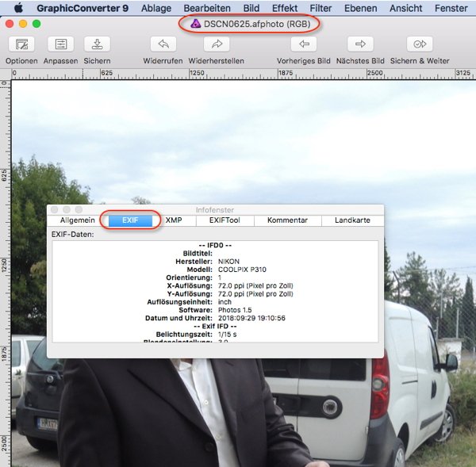Open the GraphicConverter 9 app menu

pos(83,8)
